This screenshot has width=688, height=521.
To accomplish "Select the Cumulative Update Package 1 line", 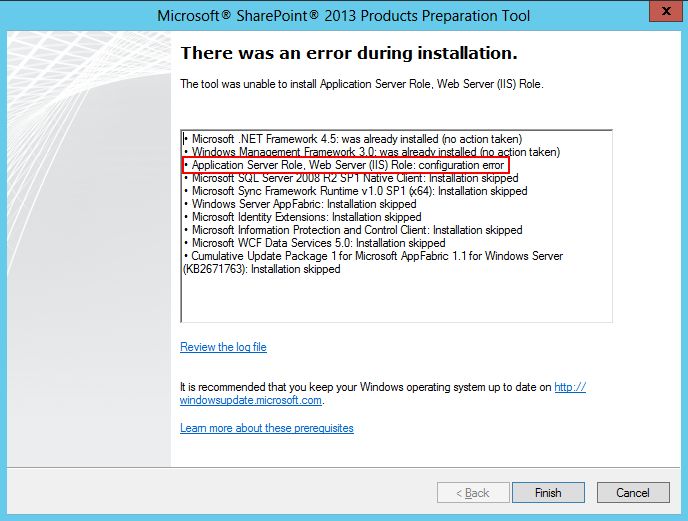I will (373, 262).
